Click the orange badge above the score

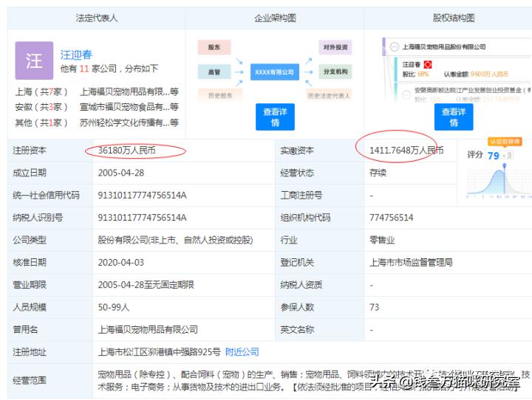pos(505,142)
